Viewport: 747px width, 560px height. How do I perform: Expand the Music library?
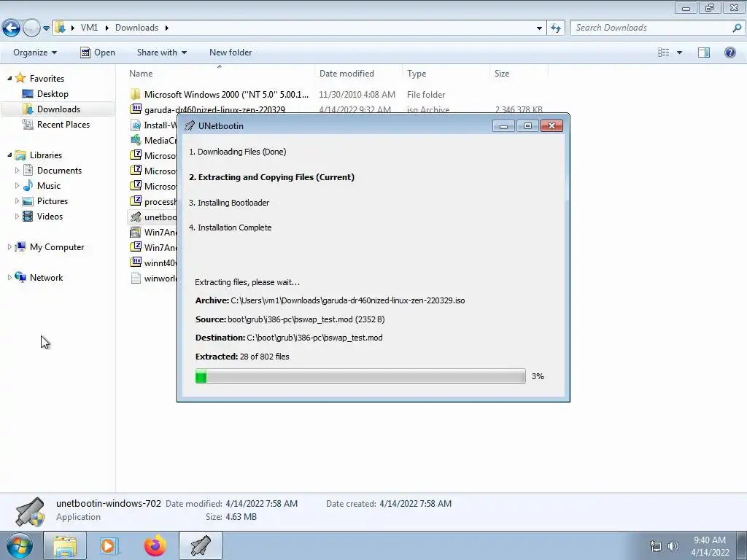pyautogui.click(x=18, y=186)
